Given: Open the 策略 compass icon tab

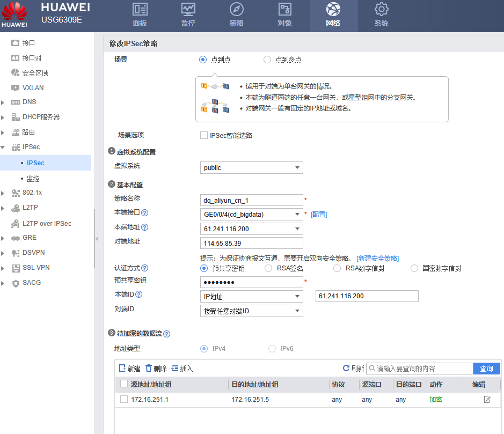Looking at the screenshot, I should pyautogui.click(x=236, y=15).
